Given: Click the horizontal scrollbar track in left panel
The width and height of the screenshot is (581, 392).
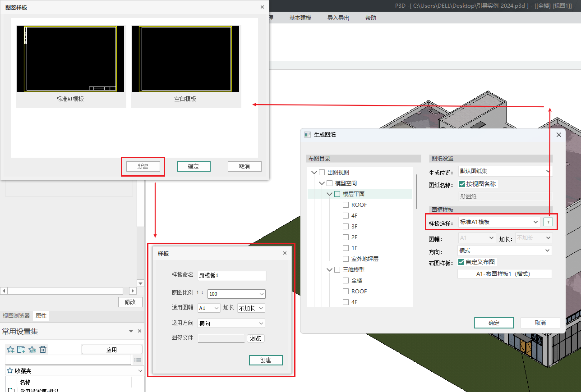Looking at the screenshot, I should point(65,291).
